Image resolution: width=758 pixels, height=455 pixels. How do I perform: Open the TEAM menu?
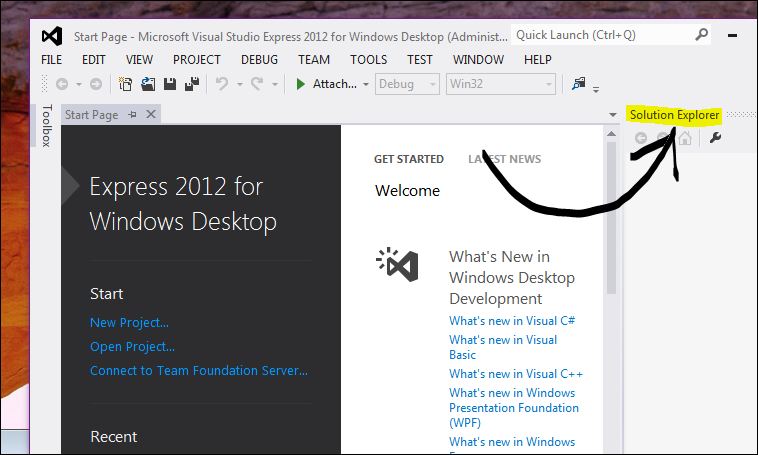pos(314,60)
